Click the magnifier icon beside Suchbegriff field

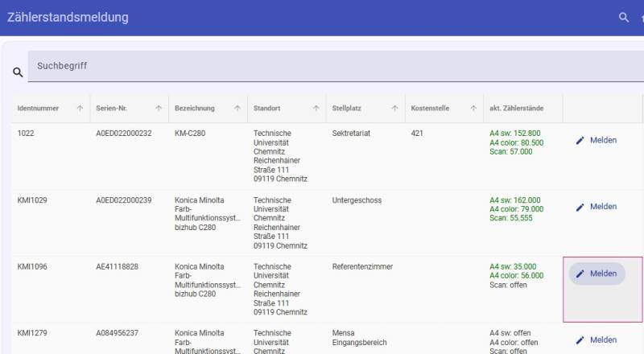tap(18, 72)
